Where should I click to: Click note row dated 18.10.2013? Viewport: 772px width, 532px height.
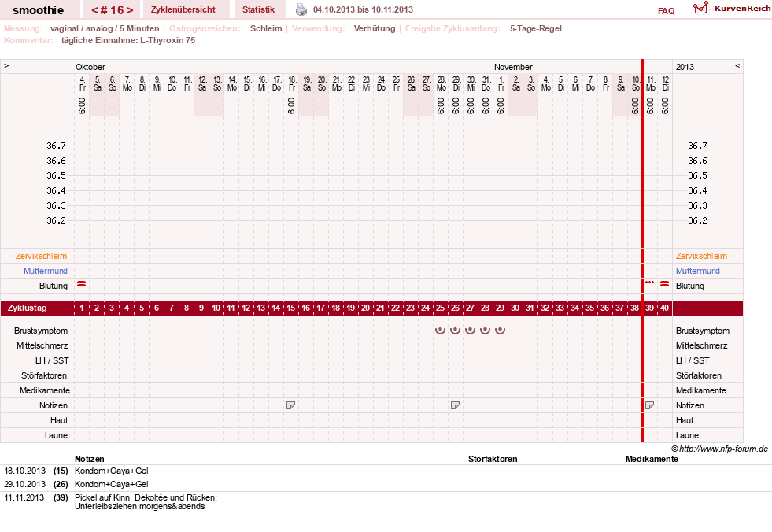click(386, 471)
